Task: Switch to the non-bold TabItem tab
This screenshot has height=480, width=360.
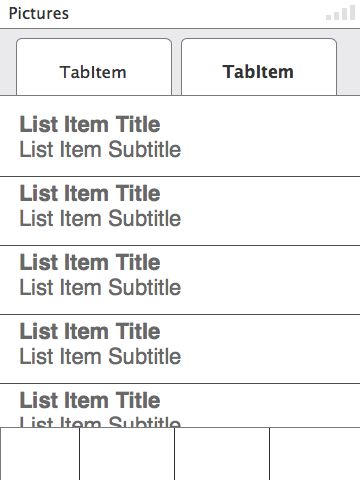Action: point(94,67)
